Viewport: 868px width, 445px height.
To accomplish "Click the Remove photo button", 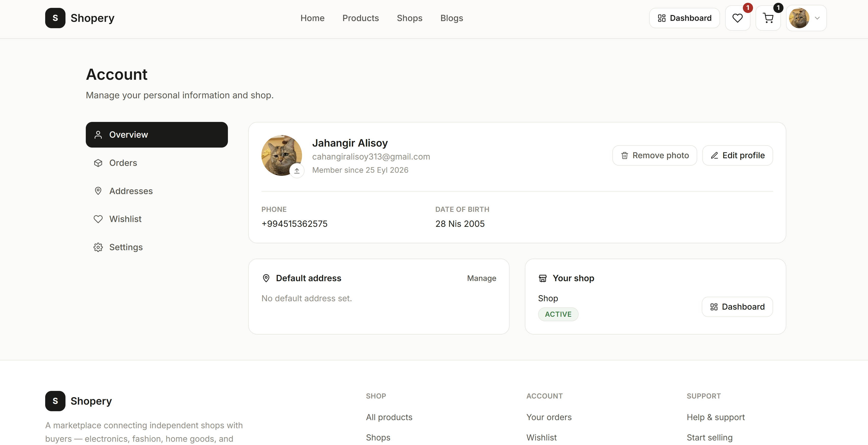I will (x=654, y=155).
